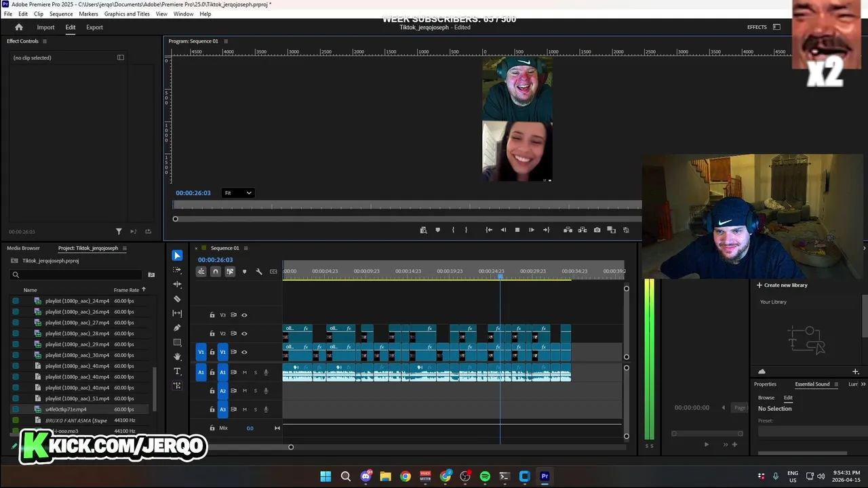Select clip u4fe0ctkp71e.mp4 in project bin
The width and height of the screenshot is (868, 488).
point(66,409)
